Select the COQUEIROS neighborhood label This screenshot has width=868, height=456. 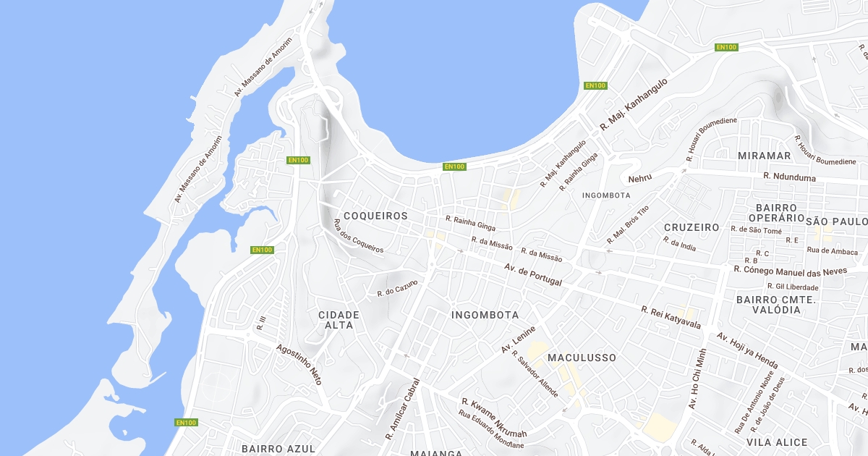pos(375,216)
